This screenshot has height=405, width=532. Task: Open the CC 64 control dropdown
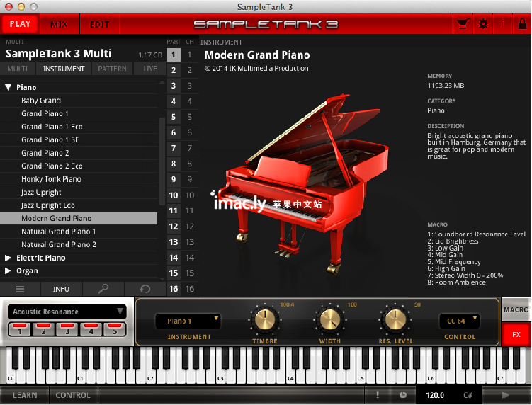[460, 321]
